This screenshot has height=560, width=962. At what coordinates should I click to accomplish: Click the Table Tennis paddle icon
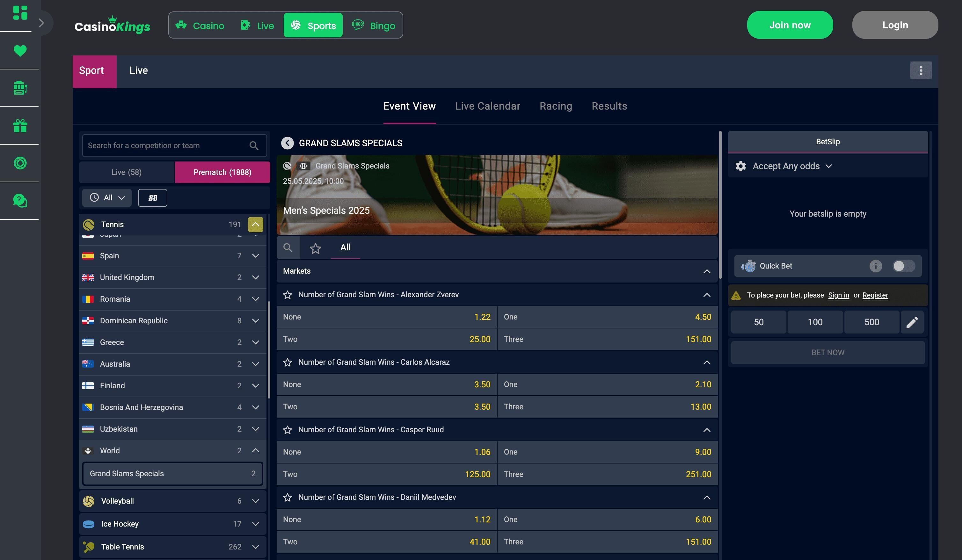[89, 547]
